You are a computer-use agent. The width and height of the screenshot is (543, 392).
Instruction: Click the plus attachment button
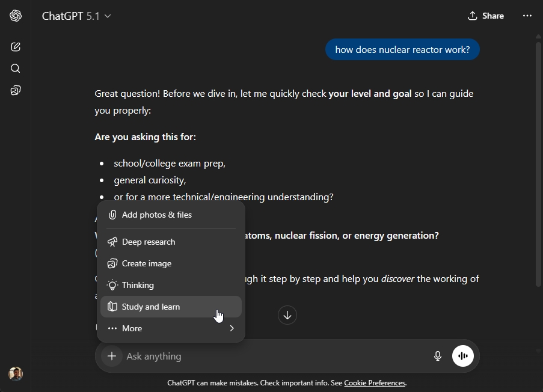tap(112, 356)
